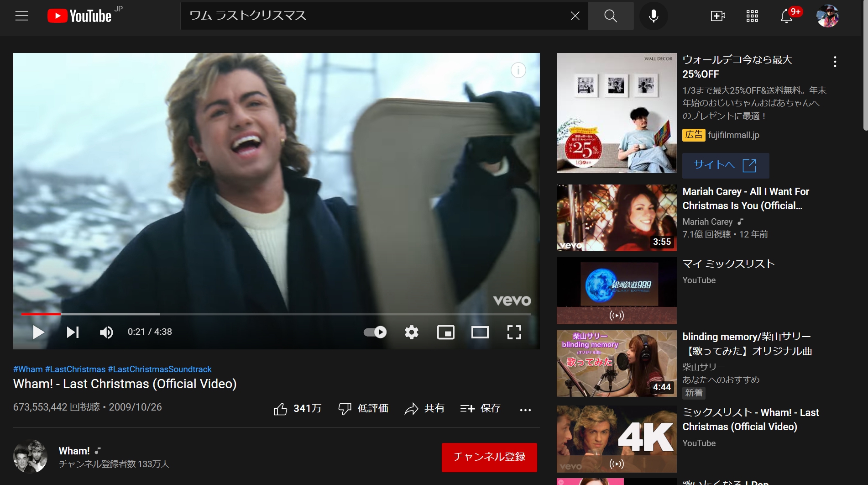Screen dimensions: 868x485
Task: Open the hamburger guide menu
Action: pyautogui.click(x=21, y=16)
